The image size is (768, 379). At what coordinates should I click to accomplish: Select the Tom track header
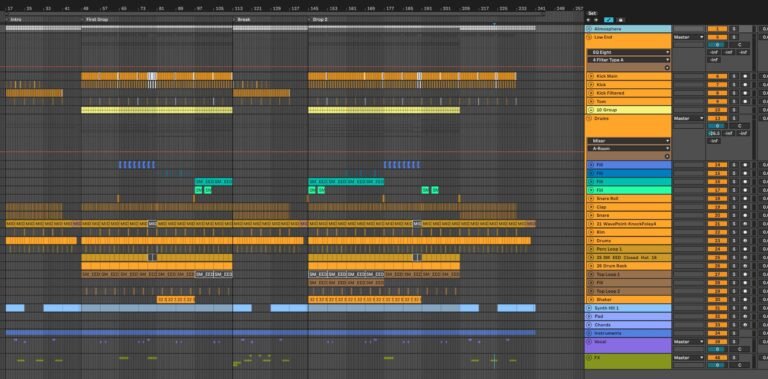628,101
